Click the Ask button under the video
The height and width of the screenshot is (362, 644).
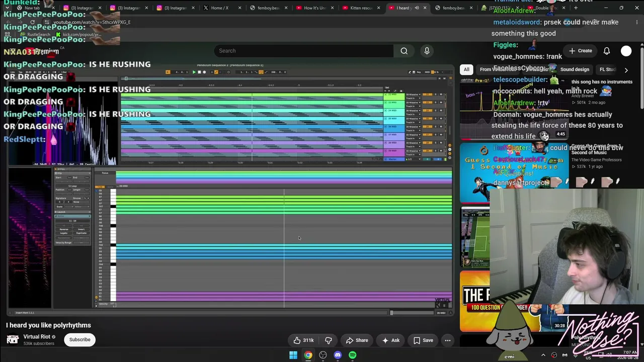(391, 340)
